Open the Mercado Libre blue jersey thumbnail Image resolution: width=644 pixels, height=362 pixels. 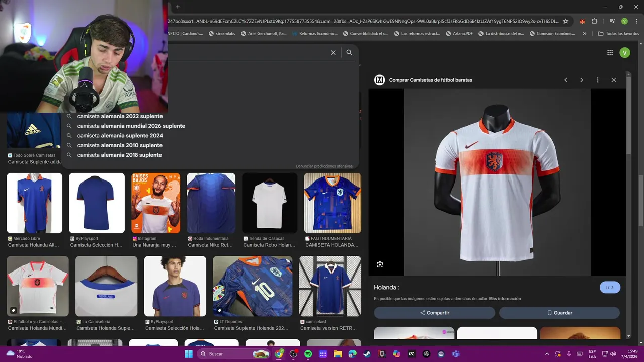tap(34, 203)
